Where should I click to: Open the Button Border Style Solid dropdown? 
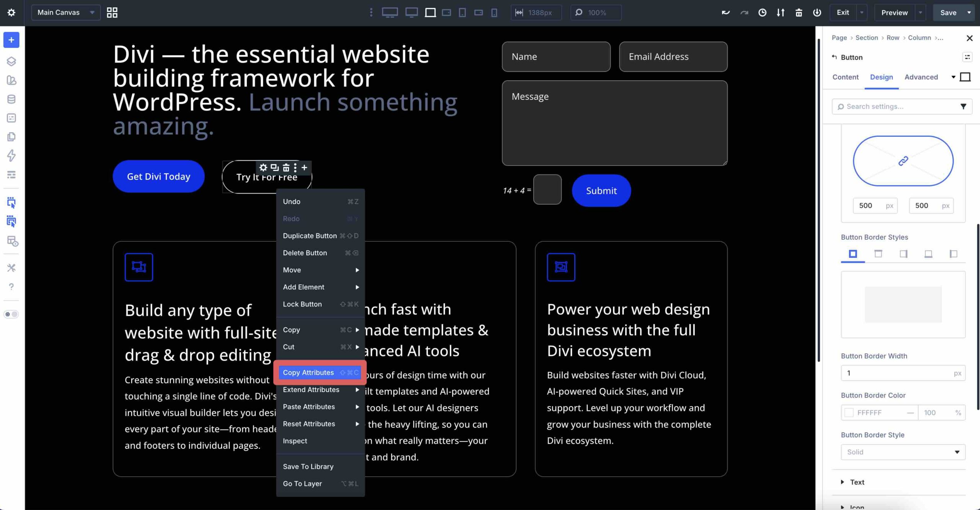(x=903, y=452)
